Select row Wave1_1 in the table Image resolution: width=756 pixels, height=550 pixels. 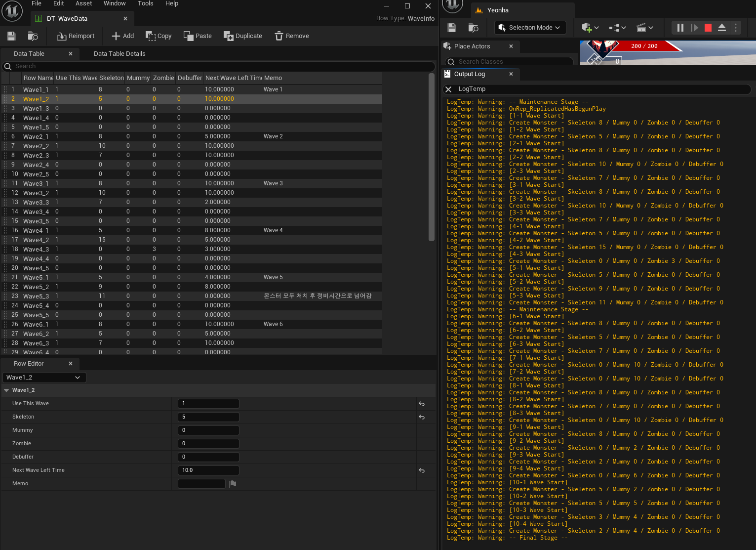pyautogui.click(x=192, y=89)
